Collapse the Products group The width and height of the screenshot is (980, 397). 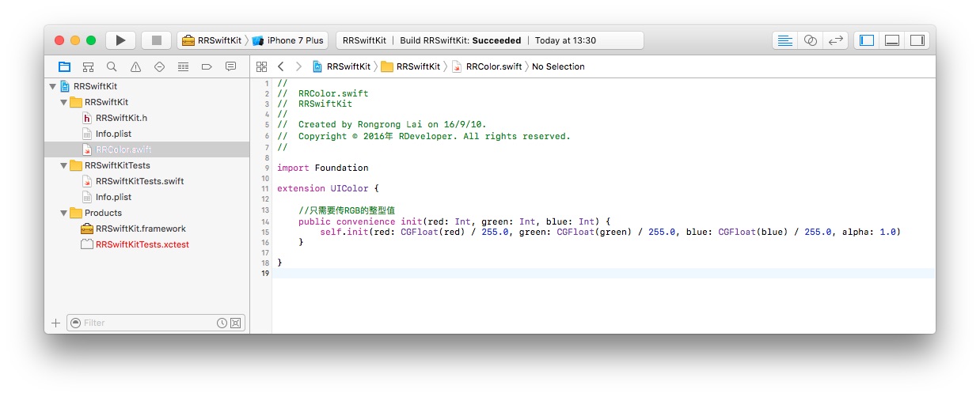[64, 213]
